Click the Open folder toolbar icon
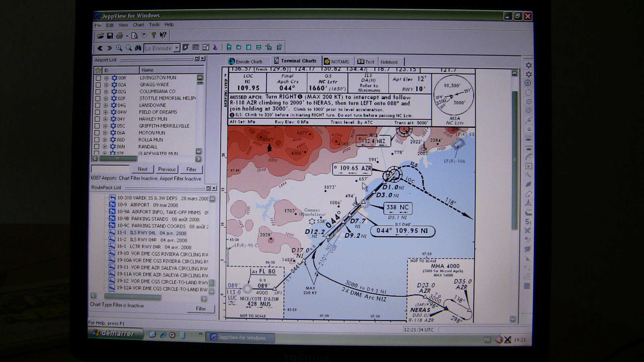This screenshot has width=644, height=362. 100,36
